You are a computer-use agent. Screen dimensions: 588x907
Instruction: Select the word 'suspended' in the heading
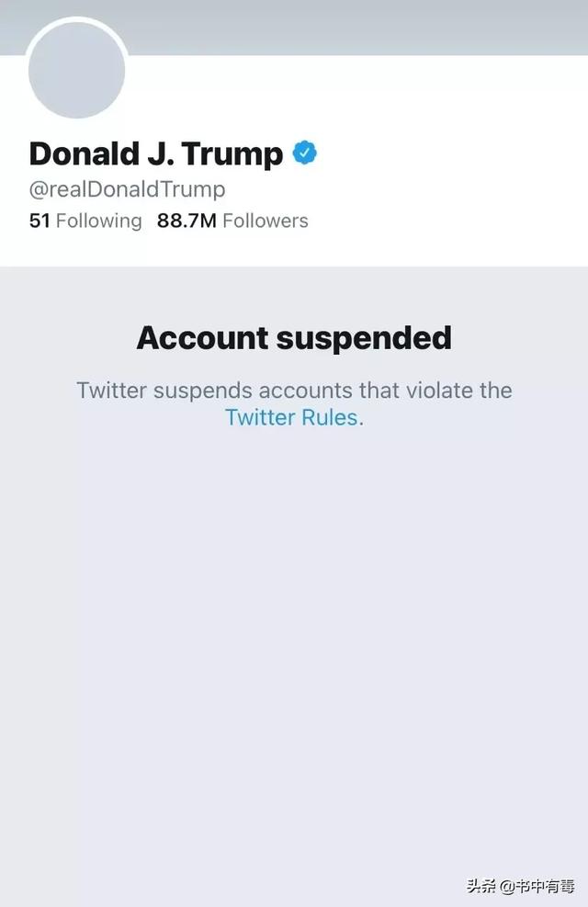tap(364, 338)
